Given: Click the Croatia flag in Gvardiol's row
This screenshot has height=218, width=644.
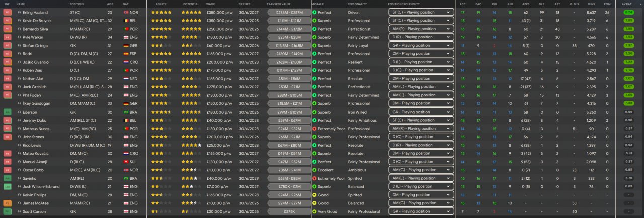Looking at the screenshot, I should 125,62.
